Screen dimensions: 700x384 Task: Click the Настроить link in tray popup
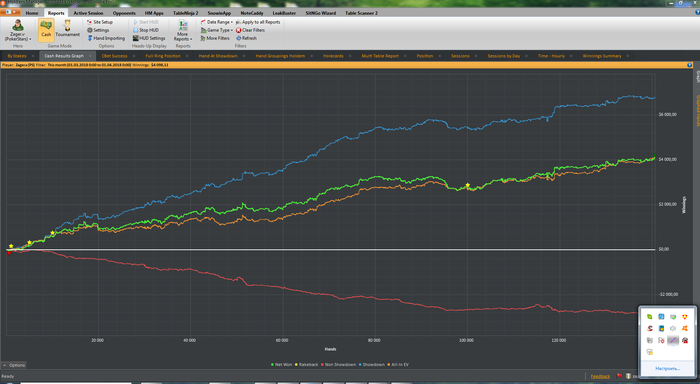tap(667, 368)
